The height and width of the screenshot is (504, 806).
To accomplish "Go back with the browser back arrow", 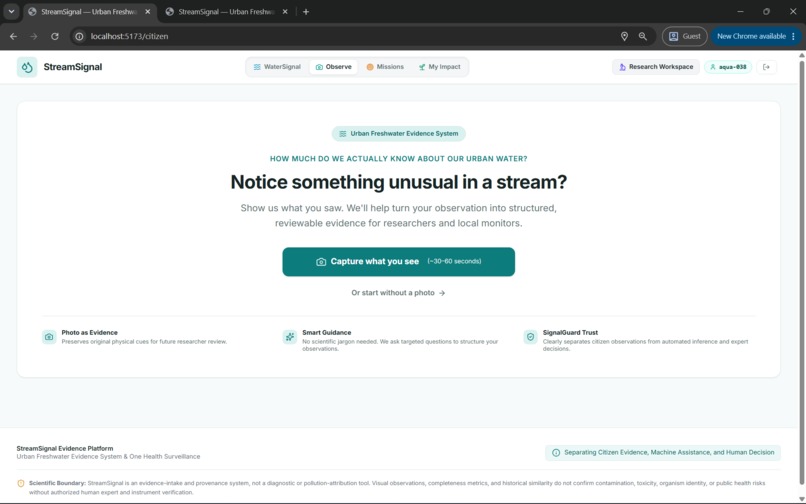I will click(x=13, y=37).
